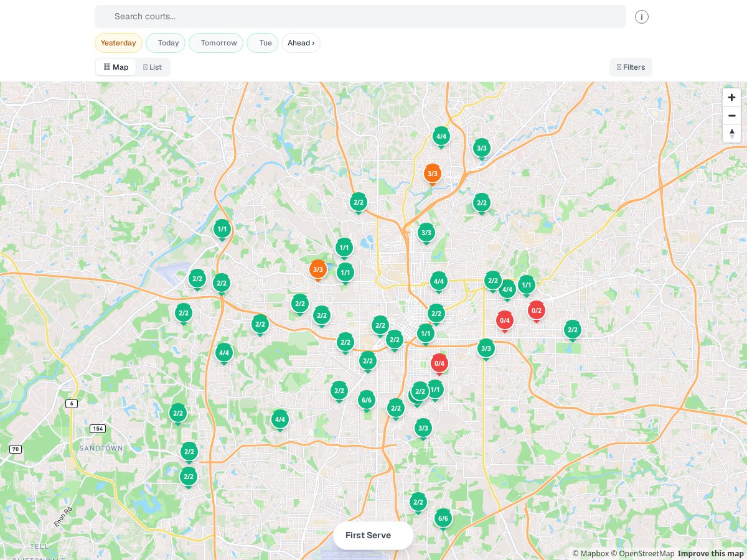Screen dimensions: 747x560
Task: Select the westernmost 1/1 court marker
Action: point(222,230)
